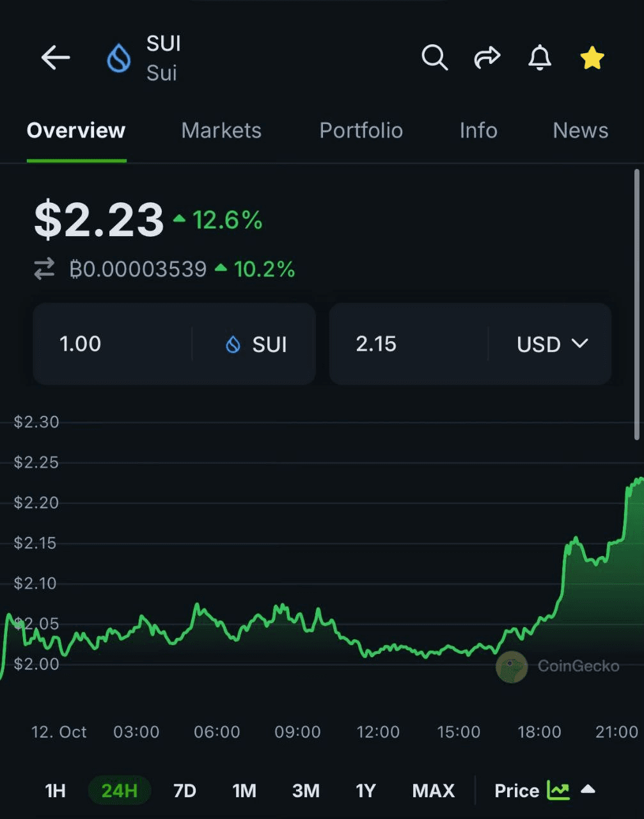Screen dimensions: 644x819
Task: Click the vertical scrollbar on right edge
Action: click(637, 305)
